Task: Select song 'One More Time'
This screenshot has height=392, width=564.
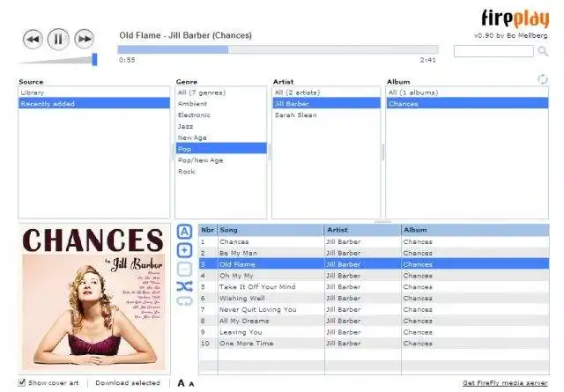Action: click(x=374, y=344)
